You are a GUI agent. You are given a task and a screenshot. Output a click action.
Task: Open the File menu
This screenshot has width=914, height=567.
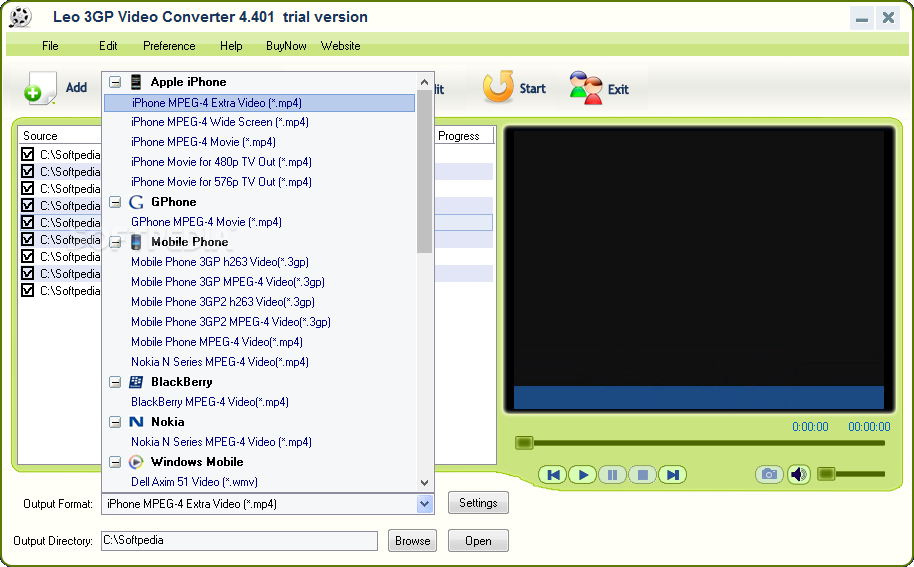pos(50,46)
